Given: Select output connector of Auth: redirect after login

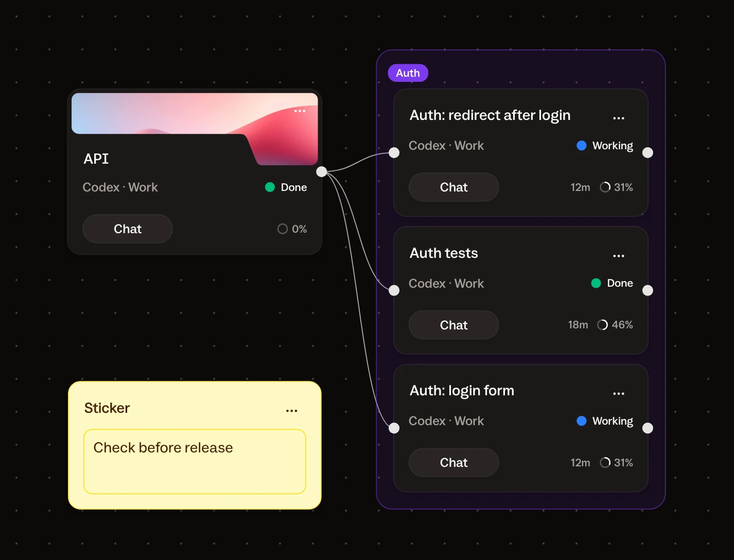Looking at the screenshot, I should [x=648, y=152].
